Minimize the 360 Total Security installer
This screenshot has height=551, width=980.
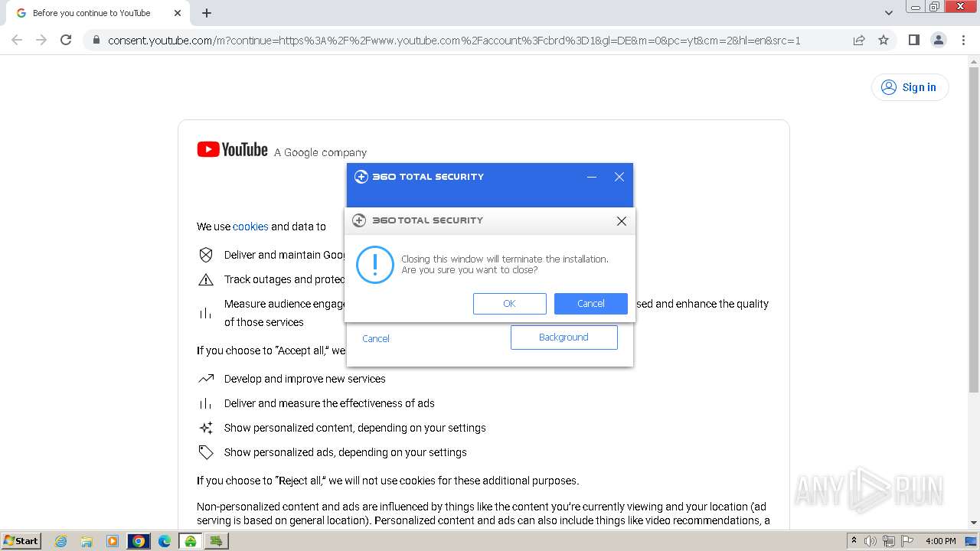click(592, 177)
